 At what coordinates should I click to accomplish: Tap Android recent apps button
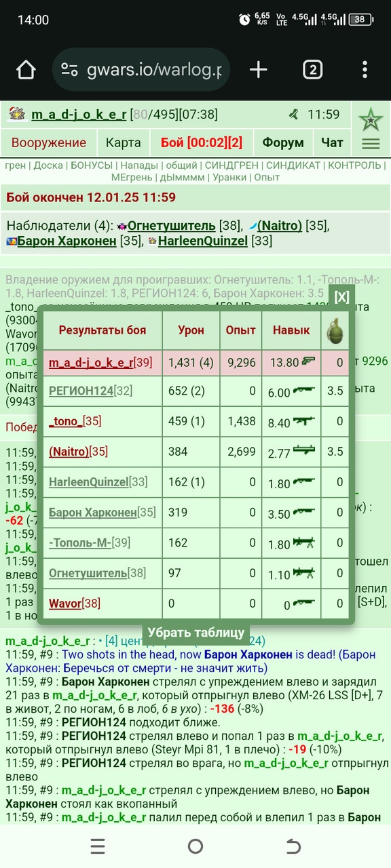coord(98,846)
